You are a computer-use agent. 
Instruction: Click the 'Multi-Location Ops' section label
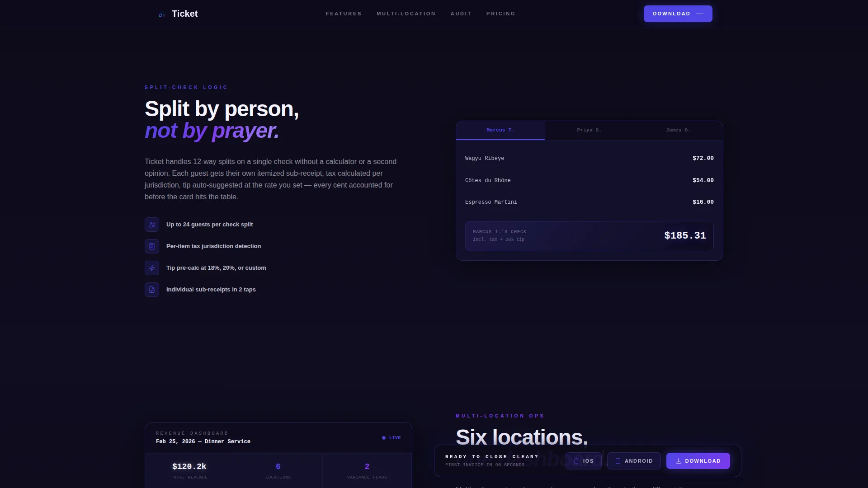(500, 416)
